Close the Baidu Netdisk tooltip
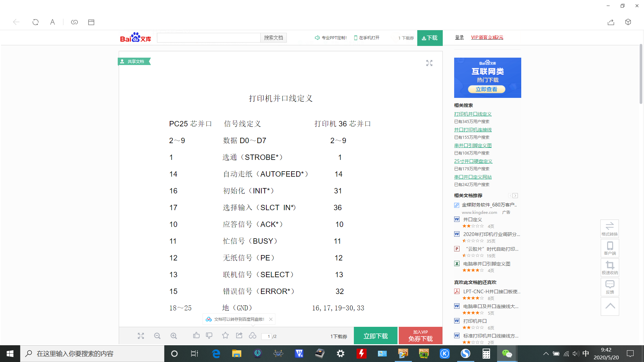Image resolution: width=644 pixels, height=362 pixels. click(271, 319)
